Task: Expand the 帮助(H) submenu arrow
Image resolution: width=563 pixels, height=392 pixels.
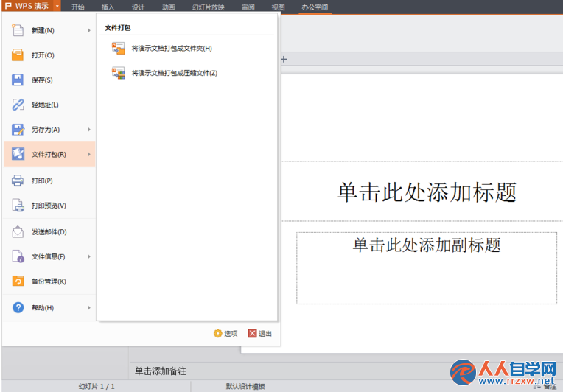Action: 89,308
